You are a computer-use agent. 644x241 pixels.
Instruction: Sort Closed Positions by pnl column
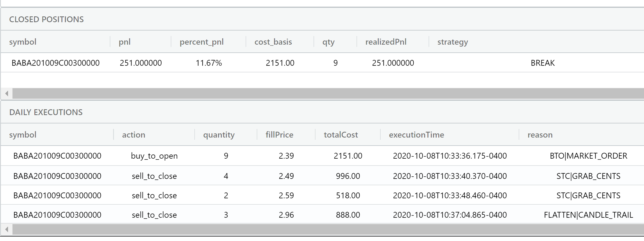tap(125, 42)
